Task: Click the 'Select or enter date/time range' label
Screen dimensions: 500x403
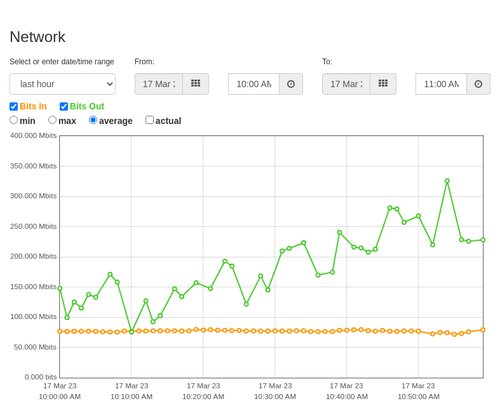Action: click(62, 62)
